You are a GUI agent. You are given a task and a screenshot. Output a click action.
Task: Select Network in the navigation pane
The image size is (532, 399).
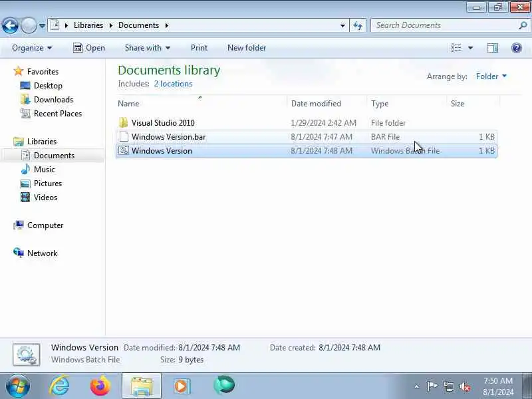[x=42, y=253]
